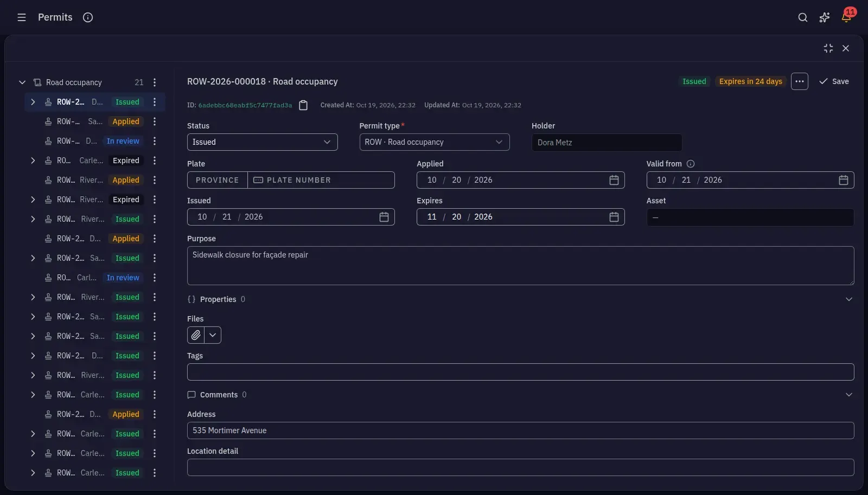Click the Expires month value 11
This screenshot has width=868, height=495.
(432, 217)
